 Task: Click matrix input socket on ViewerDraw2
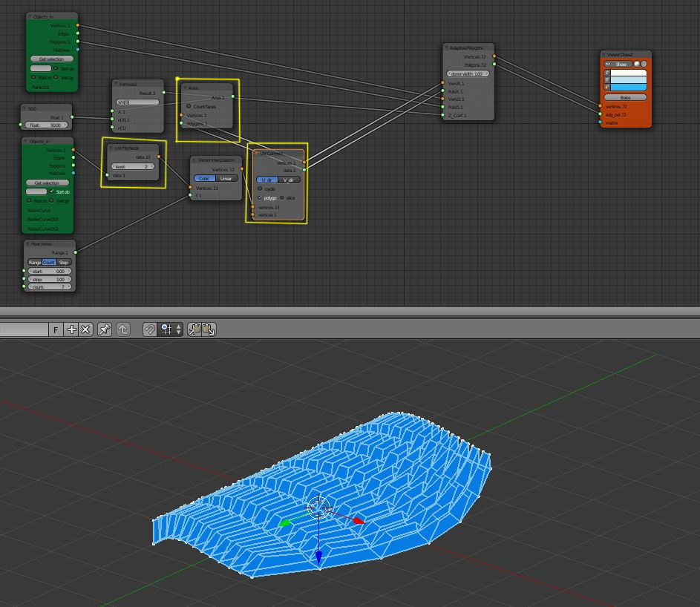600,122
